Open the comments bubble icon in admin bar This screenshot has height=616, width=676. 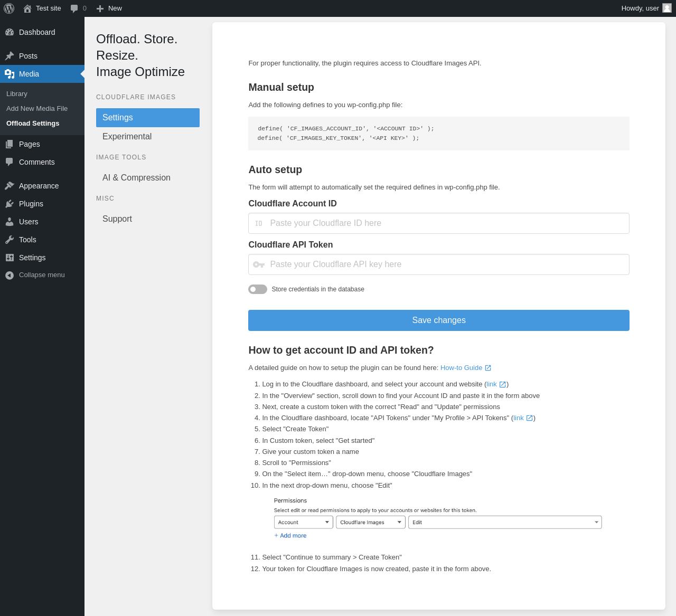tap(74, 8)
